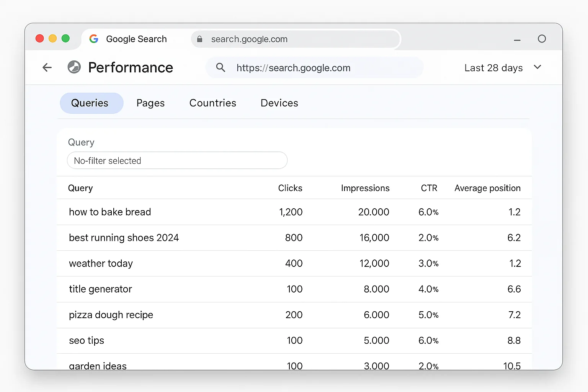
Task: Click the magnifier icon in the URL filter bar
Action: [220, 67]
